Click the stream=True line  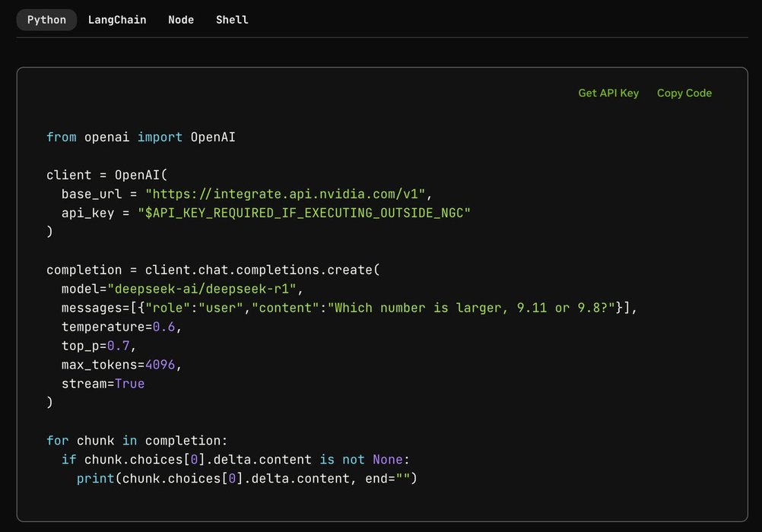tap(103, 383)
